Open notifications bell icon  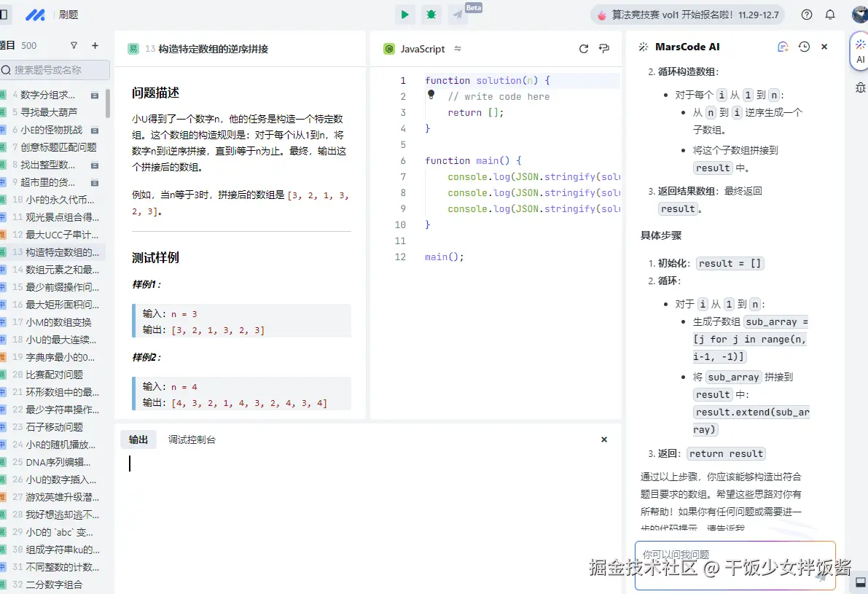tap(830, 15)
